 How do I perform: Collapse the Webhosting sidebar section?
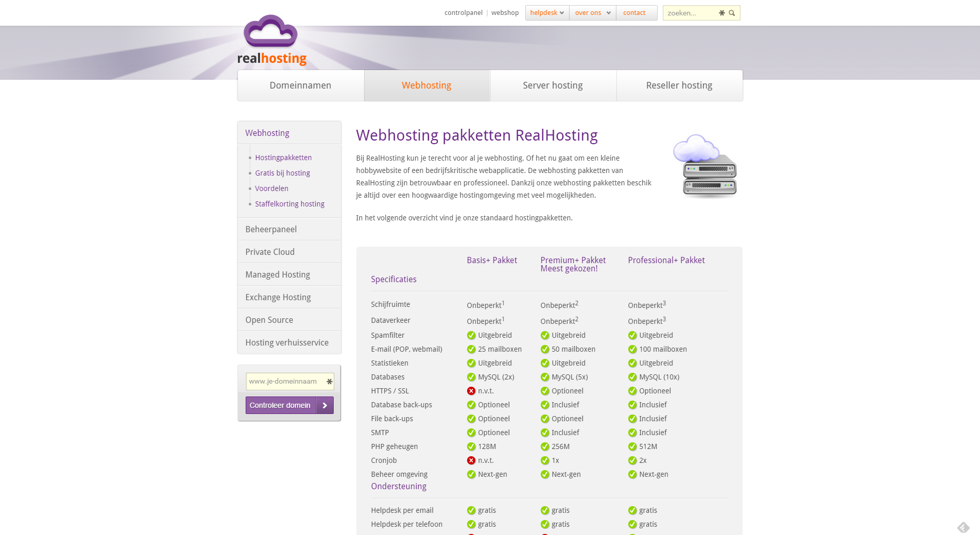267,133
